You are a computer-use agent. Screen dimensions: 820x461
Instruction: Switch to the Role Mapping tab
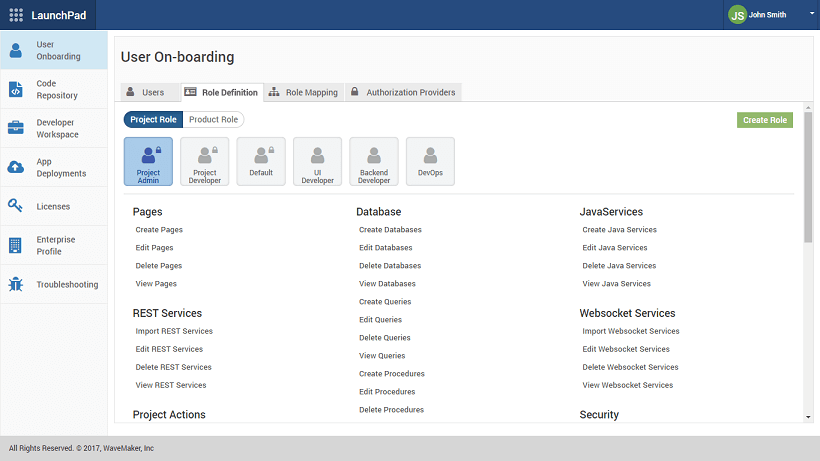[x=303, y=92]
